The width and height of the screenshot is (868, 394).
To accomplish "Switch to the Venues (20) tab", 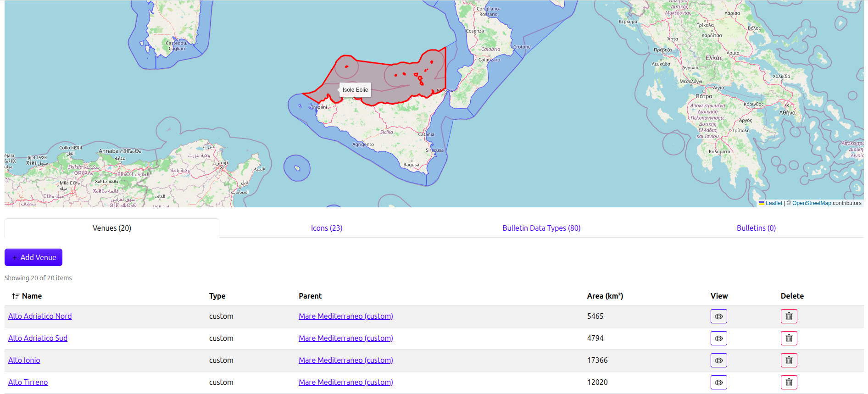I will [112, 228].
